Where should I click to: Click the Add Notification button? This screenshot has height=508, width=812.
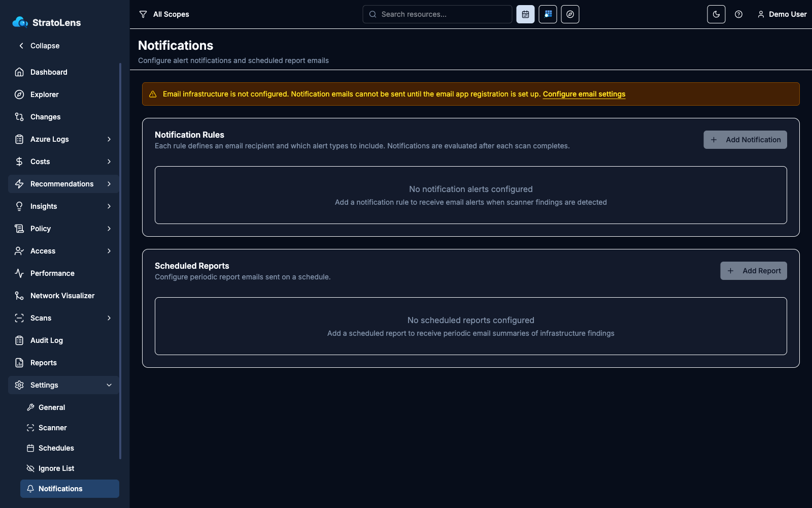(x=745, y=140)
